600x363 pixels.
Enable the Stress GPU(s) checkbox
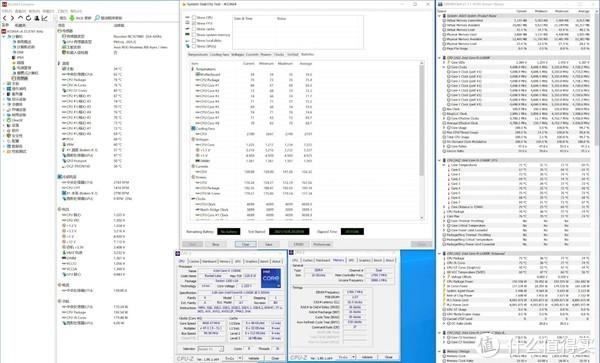[194, 46]
